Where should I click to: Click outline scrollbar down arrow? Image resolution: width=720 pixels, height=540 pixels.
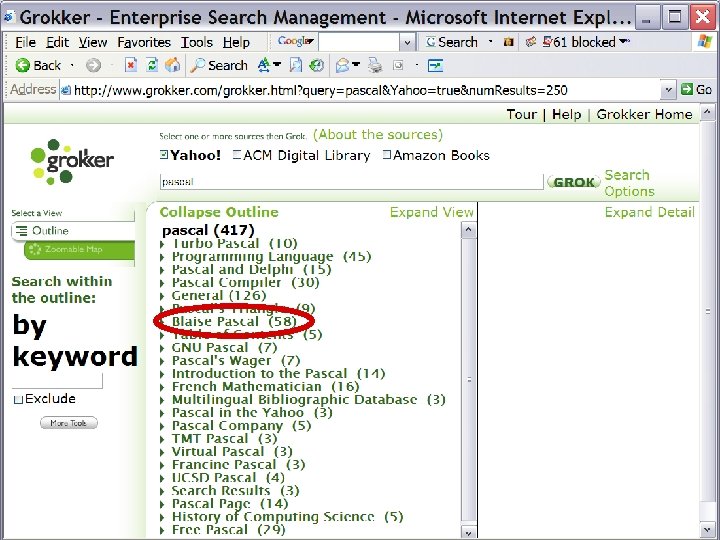click(468, 532)
